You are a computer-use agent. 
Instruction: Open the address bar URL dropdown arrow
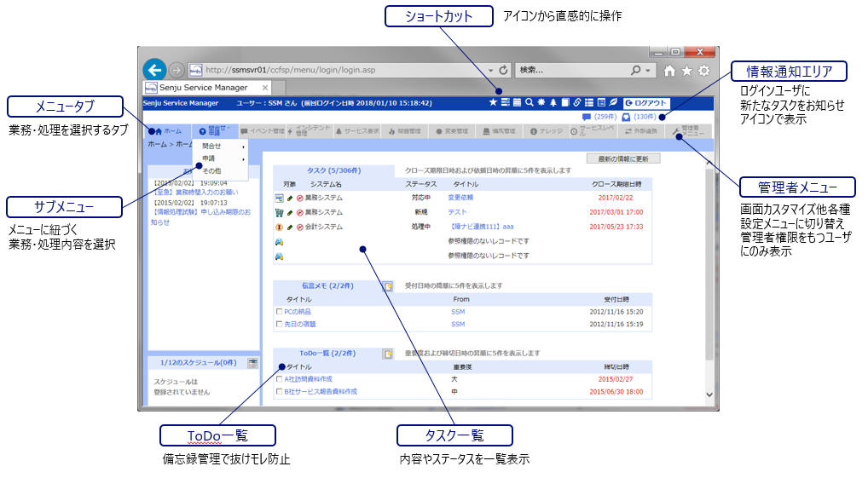pos(490,70)
